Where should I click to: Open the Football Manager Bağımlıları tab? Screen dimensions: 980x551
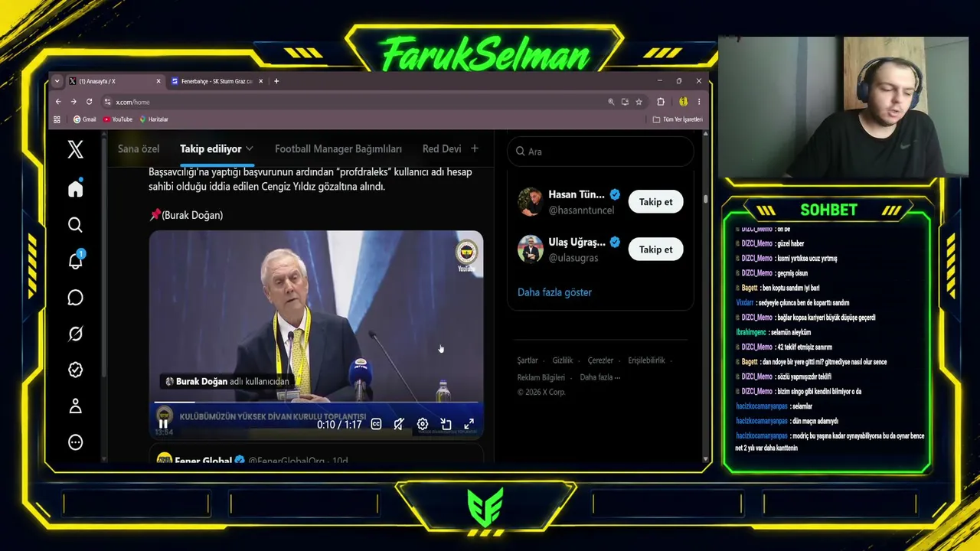coord(338,148)
